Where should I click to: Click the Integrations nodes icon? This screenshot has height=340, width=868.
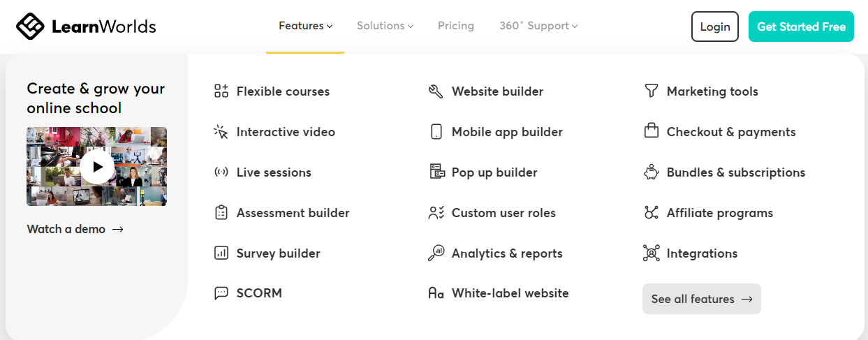click(651, 253)
